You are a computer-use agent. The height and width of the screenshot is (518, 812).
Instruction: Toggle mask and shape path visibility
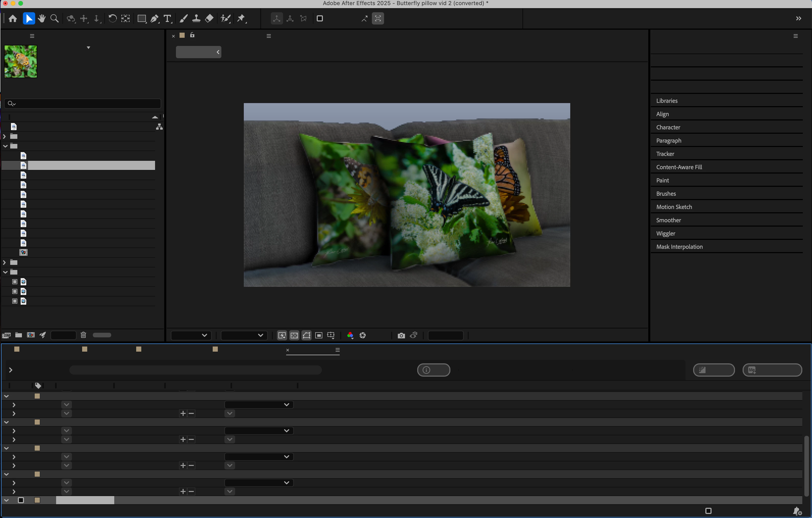(x=307, y=336)
